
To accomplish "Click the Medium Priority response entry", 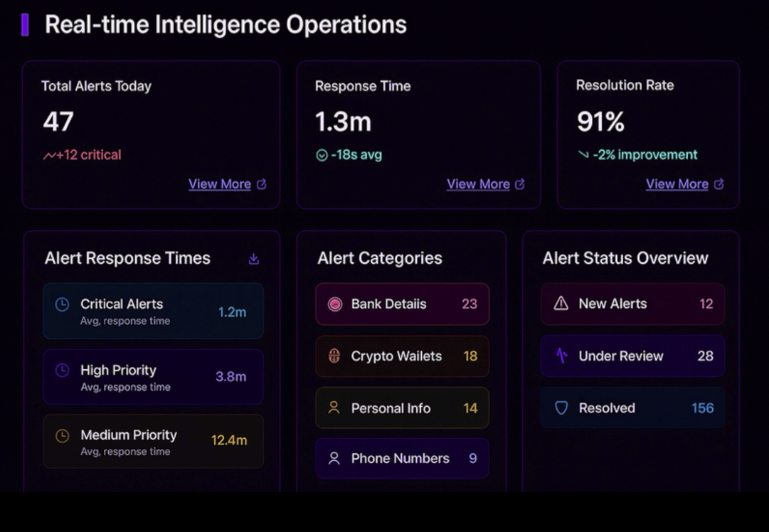I will tap(153, 441).
